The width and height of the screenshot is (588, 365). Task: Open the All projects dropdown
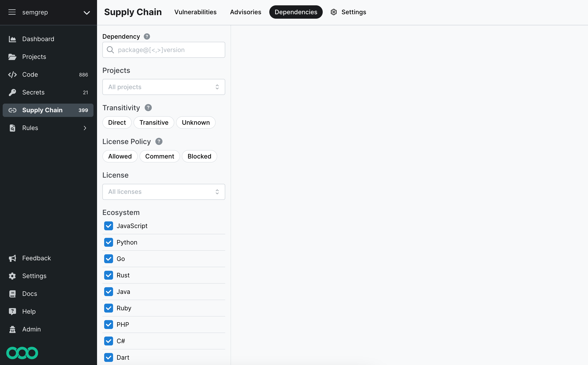tap(164, 87)
